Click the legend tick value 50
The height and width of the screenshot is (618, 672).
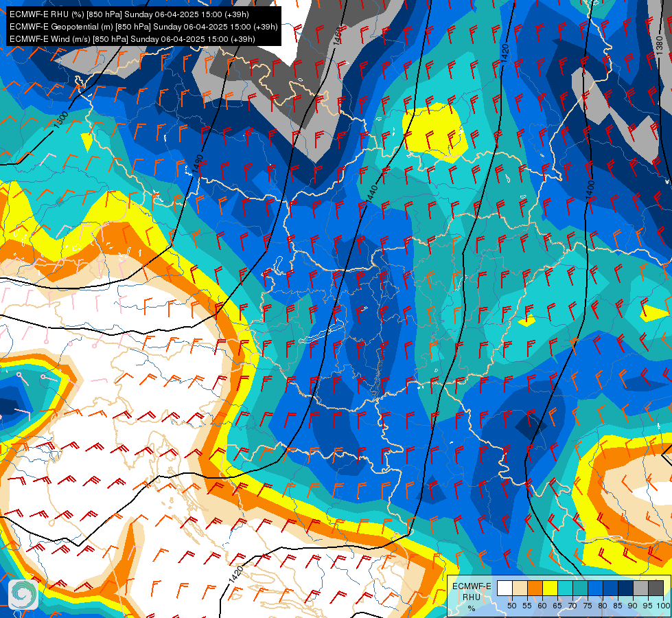tap(512, 606)
